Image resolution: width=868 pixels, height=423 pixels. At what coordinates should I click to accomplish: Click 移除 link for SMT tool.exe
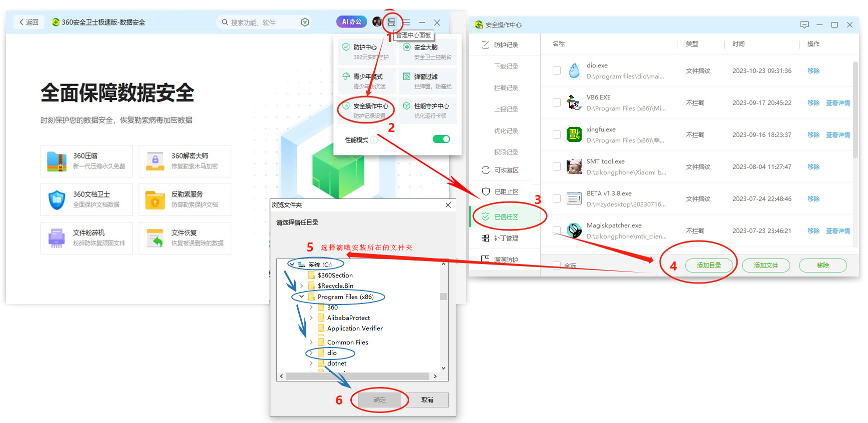click(814, 167)
